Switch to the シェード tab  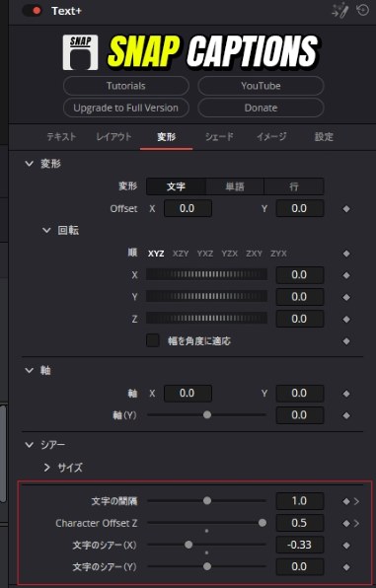click(219, 137)
